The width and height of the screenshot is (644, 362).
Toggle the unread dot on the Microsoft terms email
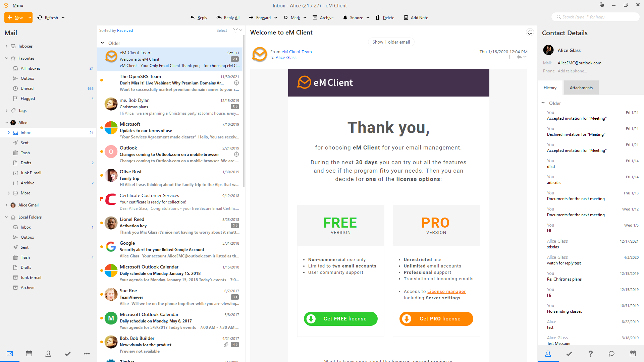(x=102, y=128)
